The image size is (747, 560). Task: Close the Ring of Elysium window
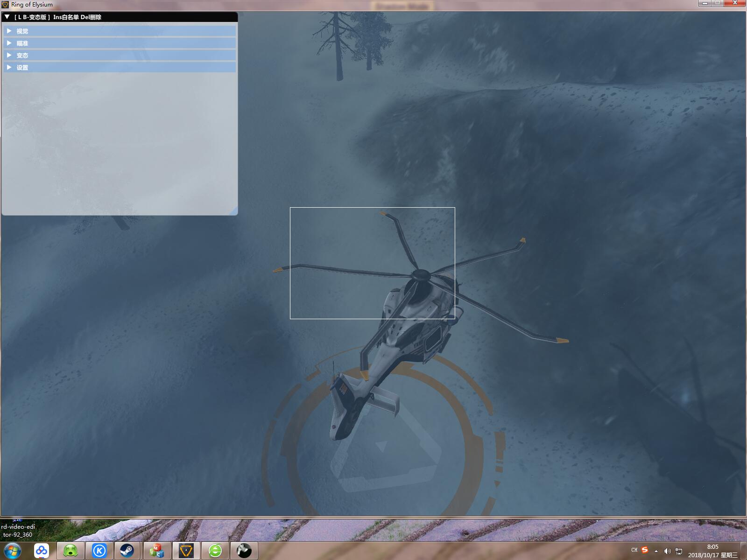734,3
